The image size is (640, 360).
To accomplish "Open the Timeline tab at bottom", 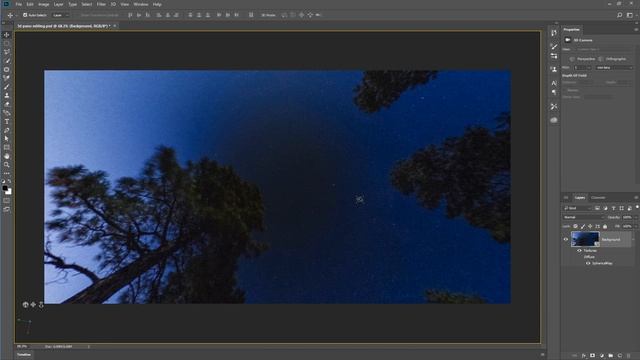I will pos(24,355).
